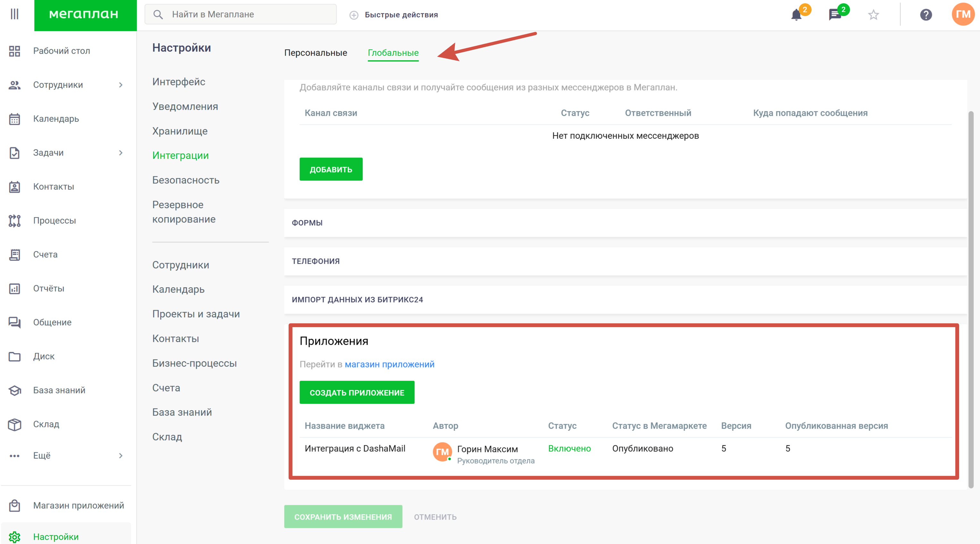The width and height of the screenshot is (980, 544).
Task: Expand the ТЕЛЕФОНИЯ section
Action: click(x=316, y=261)
